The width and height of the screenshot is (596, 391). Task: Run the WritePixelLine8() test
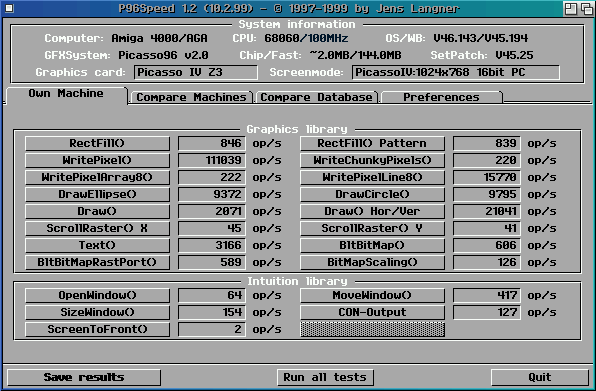pos(372,177)
